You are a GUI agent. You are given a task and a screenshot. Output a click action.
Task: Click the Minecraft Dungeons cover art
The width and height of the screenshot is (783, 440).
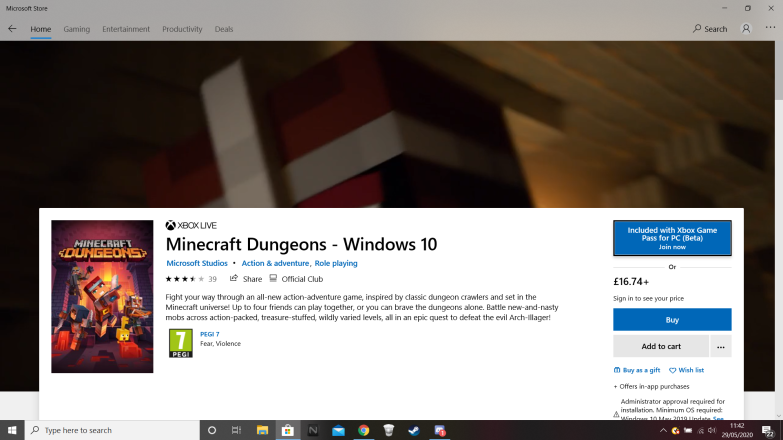tap(102, 296)
